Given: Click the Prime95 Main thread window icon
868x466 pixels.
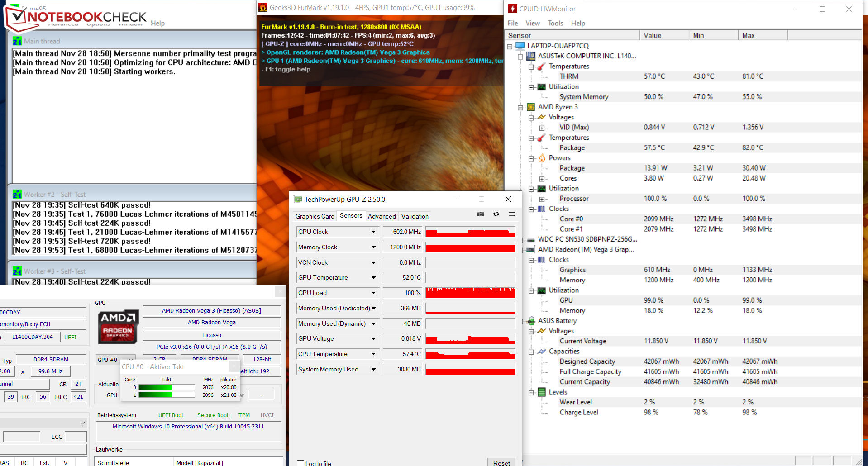Looking at the screenshot, I should tap(17, 41).
